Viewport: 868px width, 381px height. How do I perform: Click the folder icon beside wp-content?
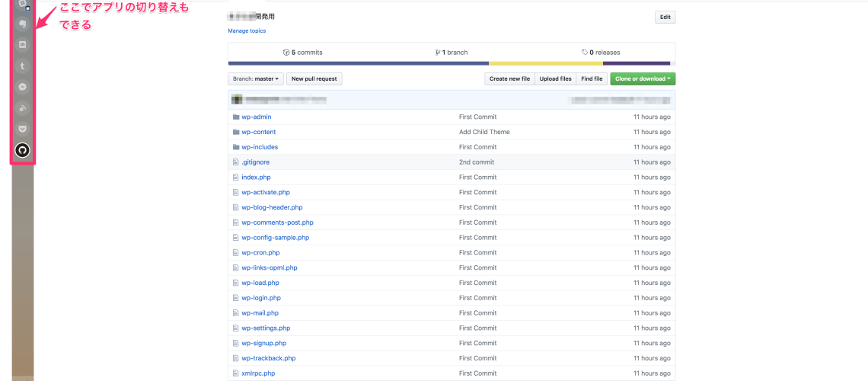click(x=236, y=132)
